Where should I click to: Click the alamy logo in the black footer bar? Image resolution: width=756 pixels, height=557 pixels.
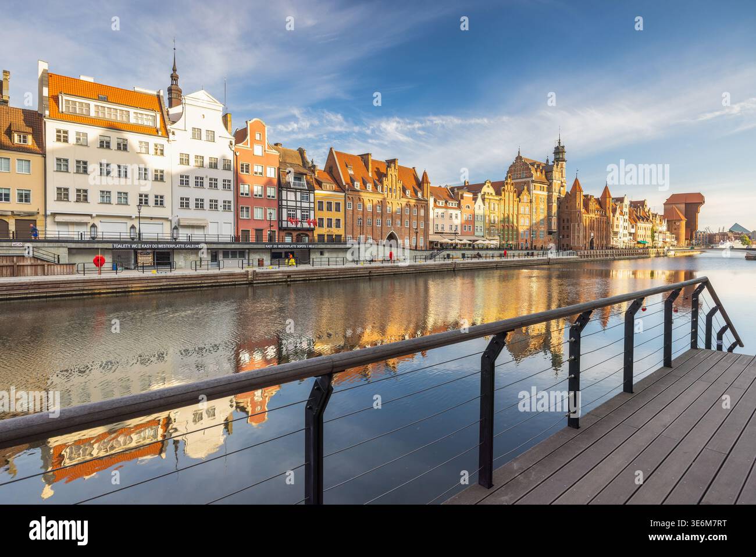59,530
